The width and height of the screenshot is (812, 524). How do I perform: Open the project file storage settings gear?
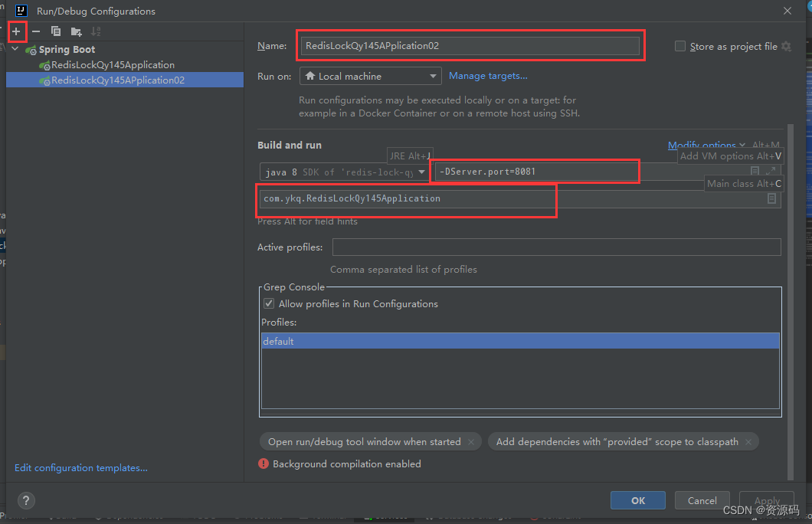point(786,46)
